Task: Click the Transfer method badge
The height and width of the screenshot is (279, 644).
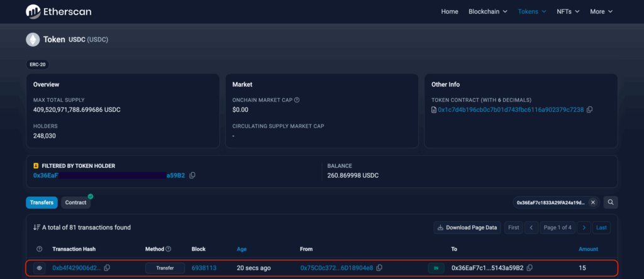Action: click(165, 268)
